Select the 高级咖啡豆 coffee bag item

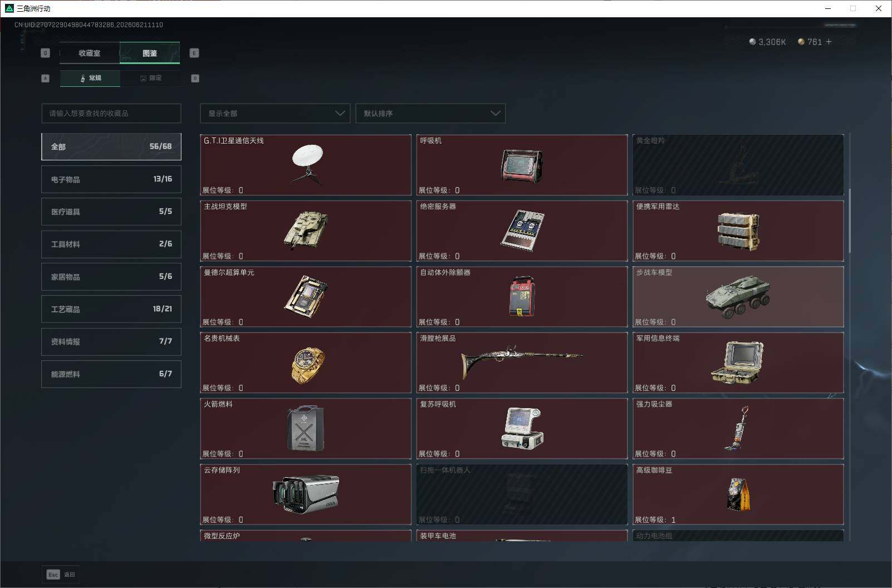(x=738, y=494)
